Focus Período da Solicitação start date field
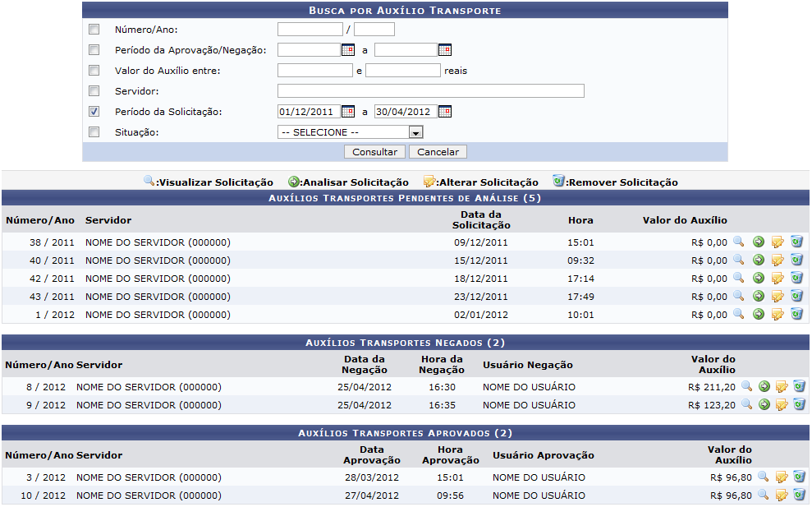This screenshot has width=812, height=507. point(310,112)
